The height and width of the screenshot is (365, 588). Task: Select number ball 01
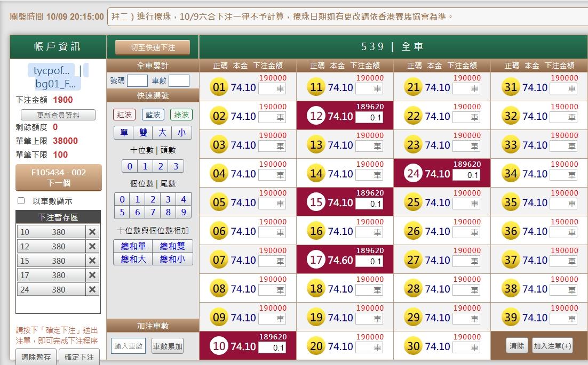coord(219,87)
